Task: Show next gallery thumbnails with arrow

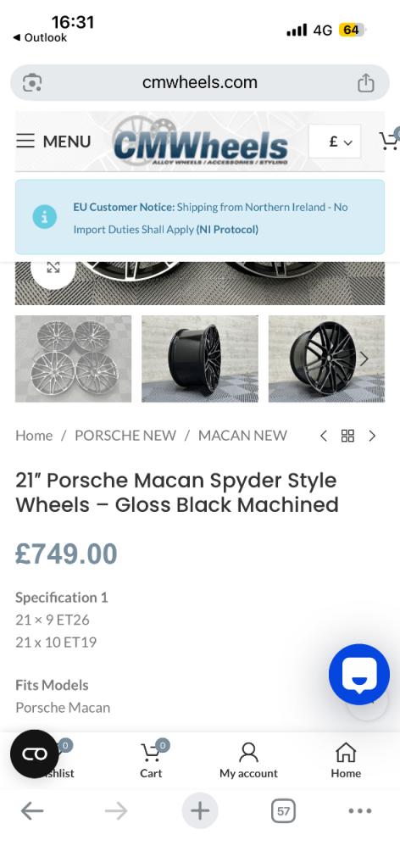Action: point(364,359)
